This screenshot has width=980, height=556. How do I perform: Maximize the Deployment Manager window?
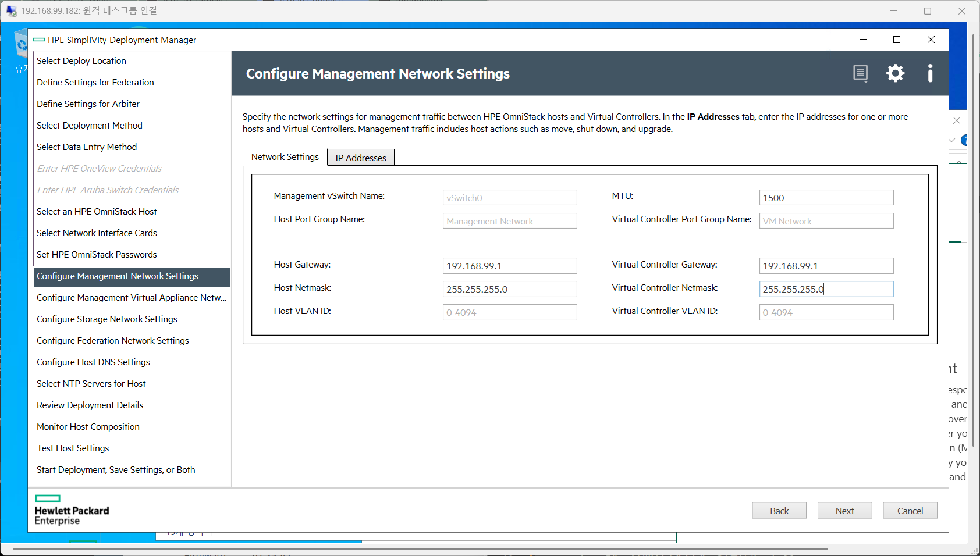(897, 40)
